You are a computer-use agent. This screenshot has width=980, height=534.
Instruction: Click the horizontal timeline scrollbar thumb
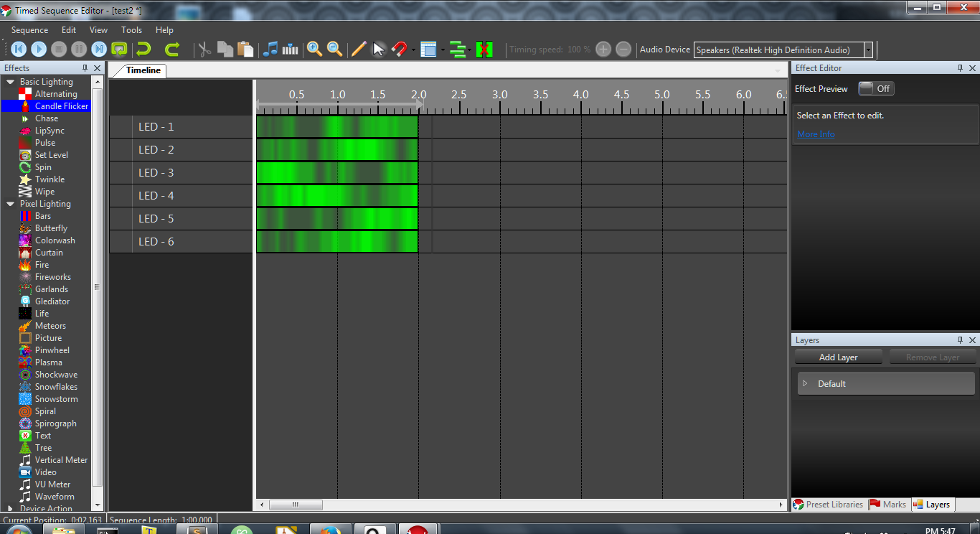coord(296,505)
